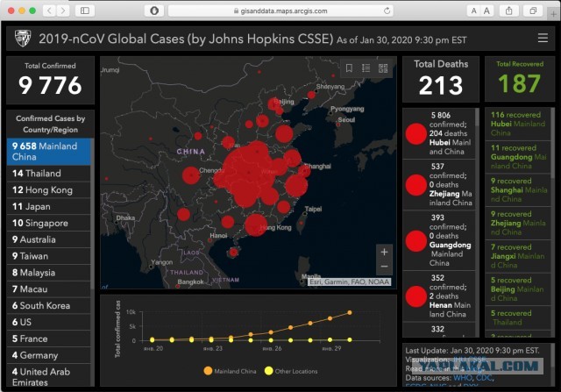The width and height of the screenshot is (561, 392).
Task: Open the basemap gallery grid icon
Action: 383,68
